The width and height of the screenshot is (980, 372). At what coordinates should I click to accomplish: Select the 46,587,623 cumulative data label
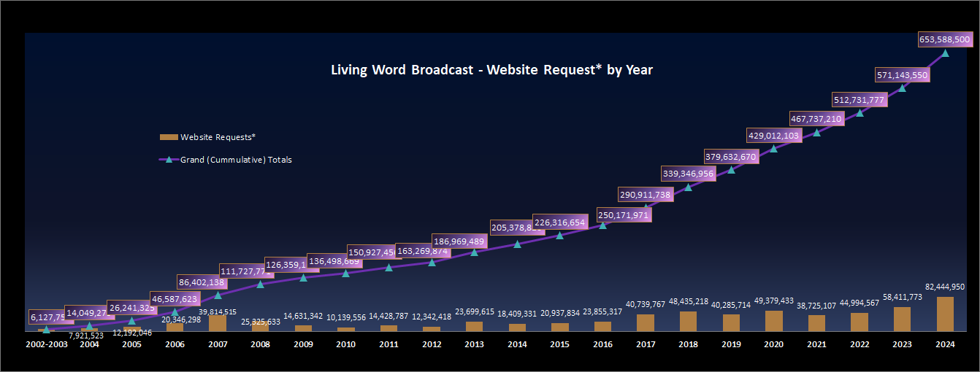coord(175,298)
